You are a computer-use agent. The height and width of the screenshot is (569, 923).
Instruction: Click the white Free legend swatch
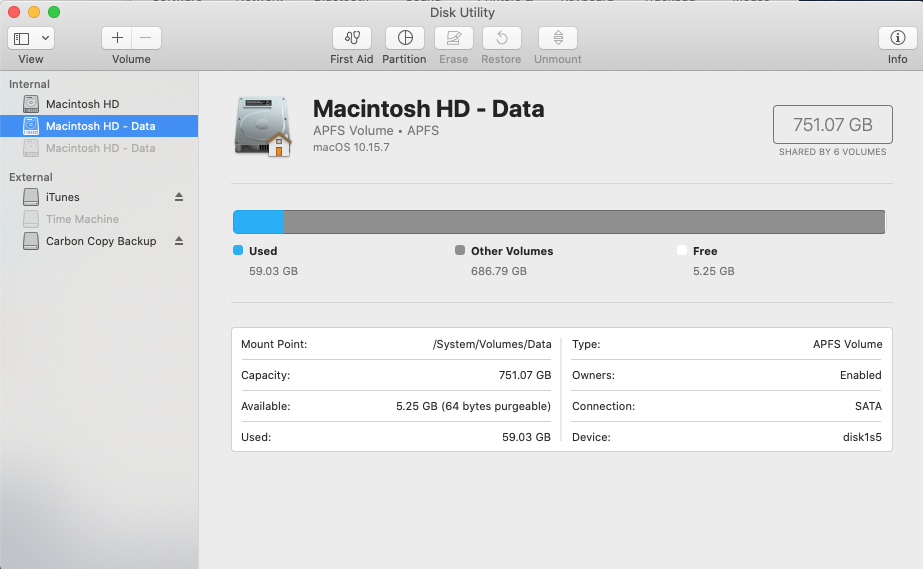(x=682, y=250)
